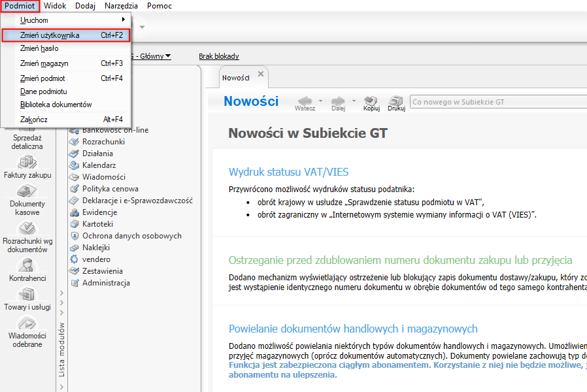Open the Widok menu
The image size is (587, 392).
click(55, 6)
